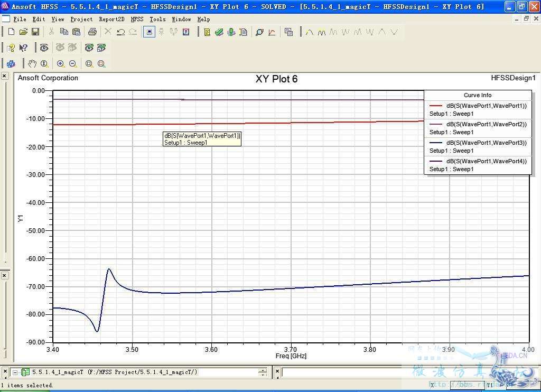The image size is (541, 392).
Task: Click the Y1 axis label
Action: click(21, 218)
